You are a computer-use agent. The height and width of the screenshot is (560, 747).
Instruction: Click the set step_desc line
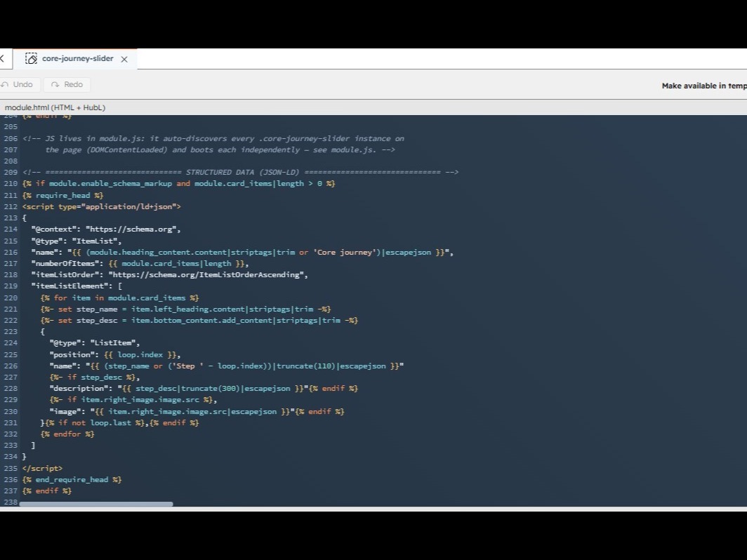click(199, 321)
